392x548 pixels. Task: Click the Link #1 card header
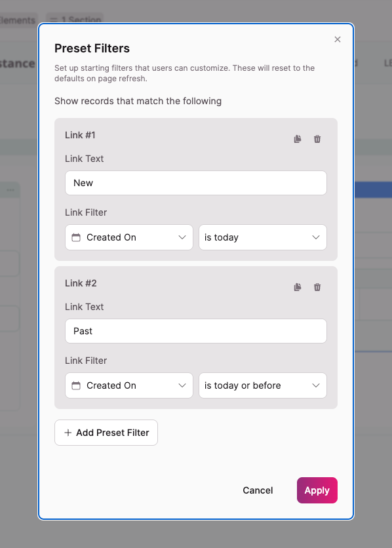tap(80, 135)
